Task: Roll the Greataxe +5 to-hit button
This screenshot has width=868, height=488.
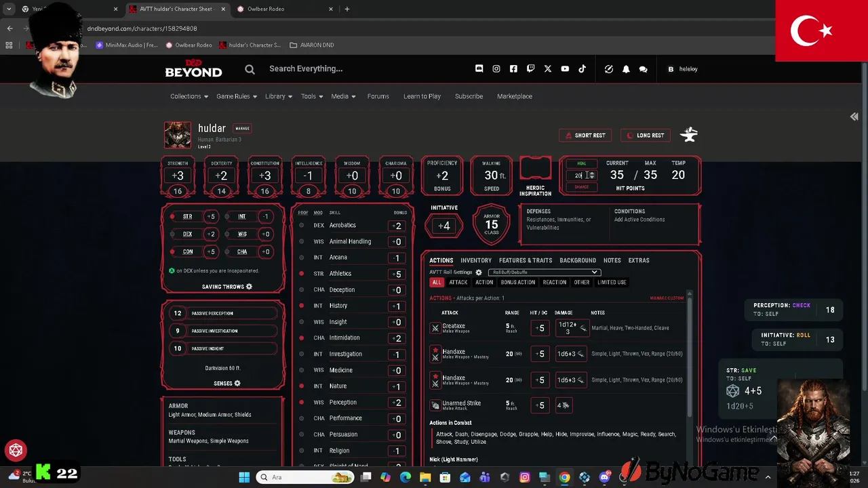Action: coord(540,328)
